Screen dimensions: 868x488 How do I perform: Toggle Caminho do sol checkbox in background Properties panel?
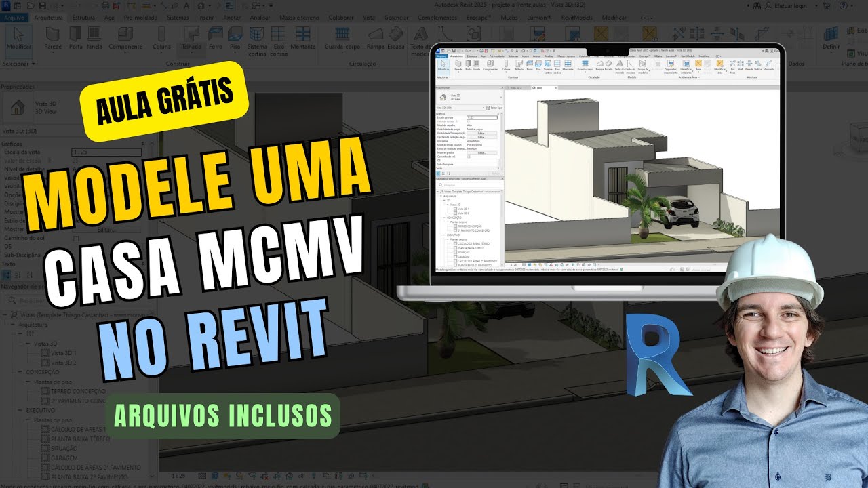[x=76, y=239]
